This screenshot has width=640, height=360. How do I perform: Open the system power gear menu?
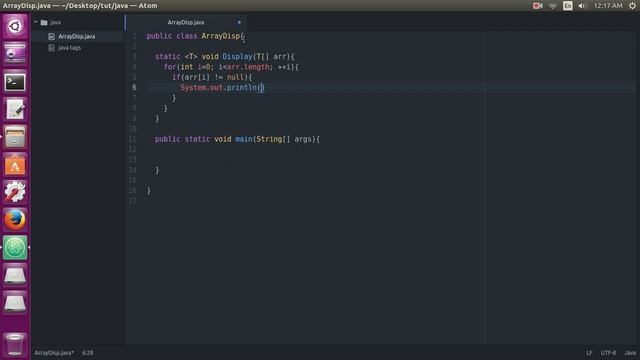click(632, 6)
